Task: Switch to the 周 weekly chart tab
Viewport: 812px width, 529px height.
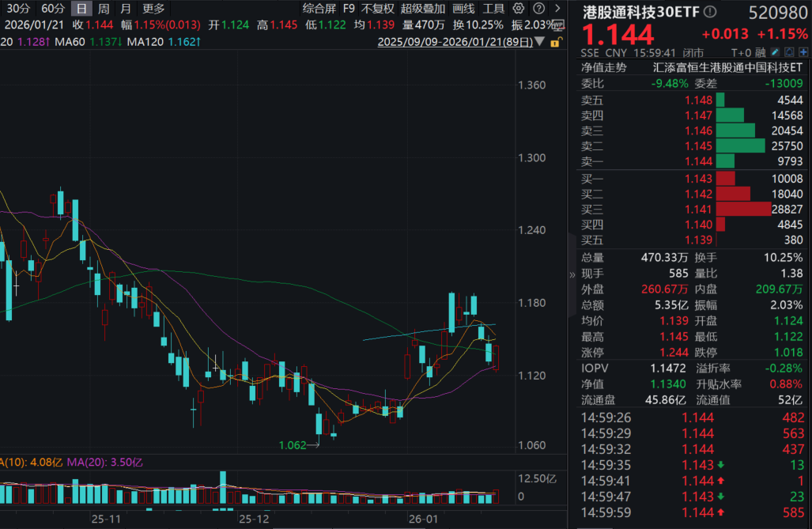Action: coord(102,9)
